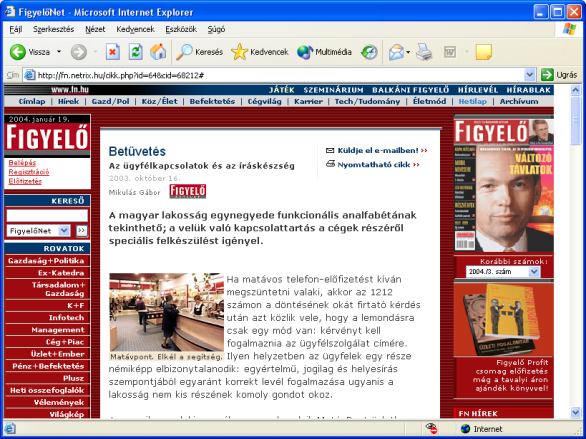Image resolution: width=586 pixels, height=439 pixels.
Task: Open the Gazdaság+Politika section
Action: [47, 261]
